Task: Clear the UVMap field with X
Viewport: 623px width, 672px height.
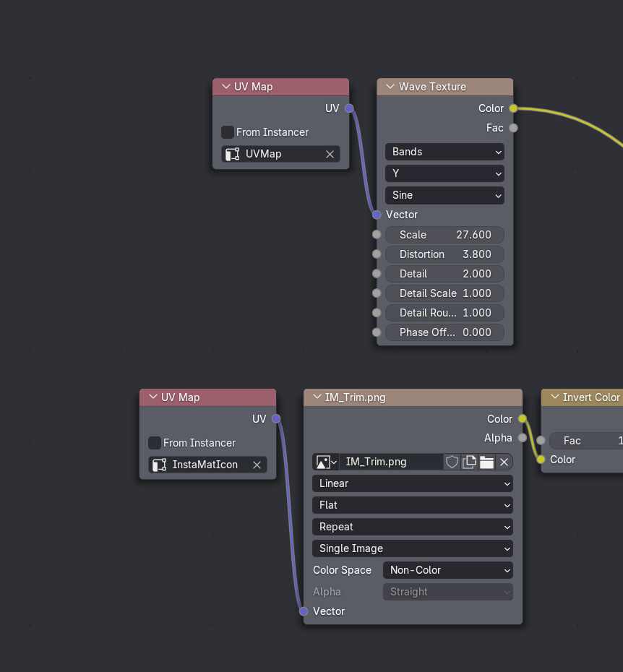Action: (x=330, y=154)
